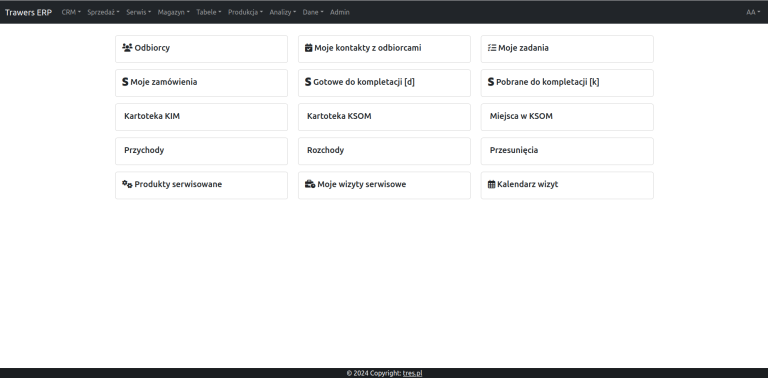
Task: Click the S icon beside Pobrane do kompletacji
Action: (x=491, y=82)
